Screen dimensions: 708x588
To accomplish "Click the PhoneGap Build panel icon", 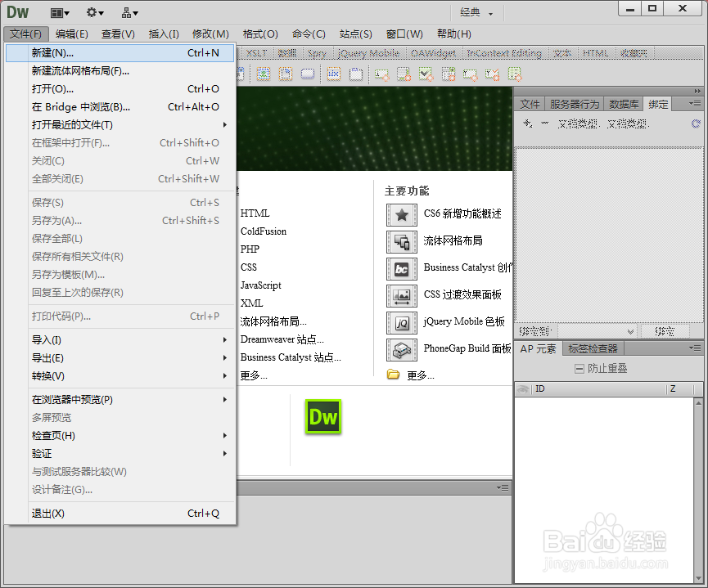I will 401,350.
